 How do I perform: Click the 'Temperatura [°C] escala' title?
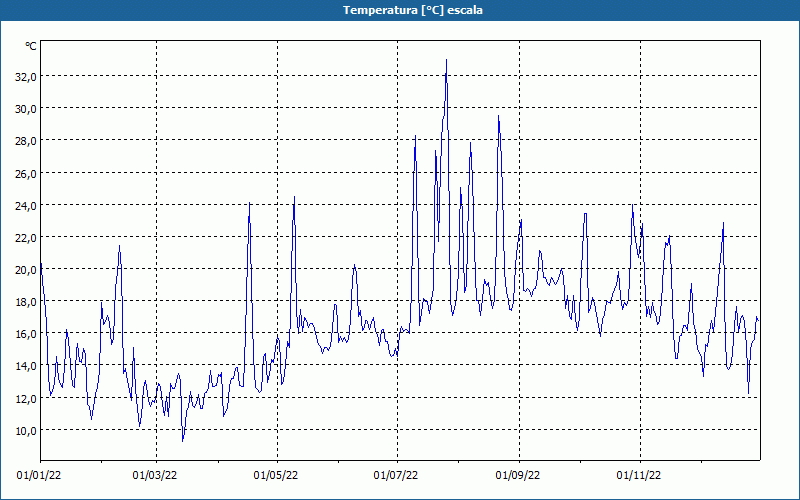[x=413, y=10]
